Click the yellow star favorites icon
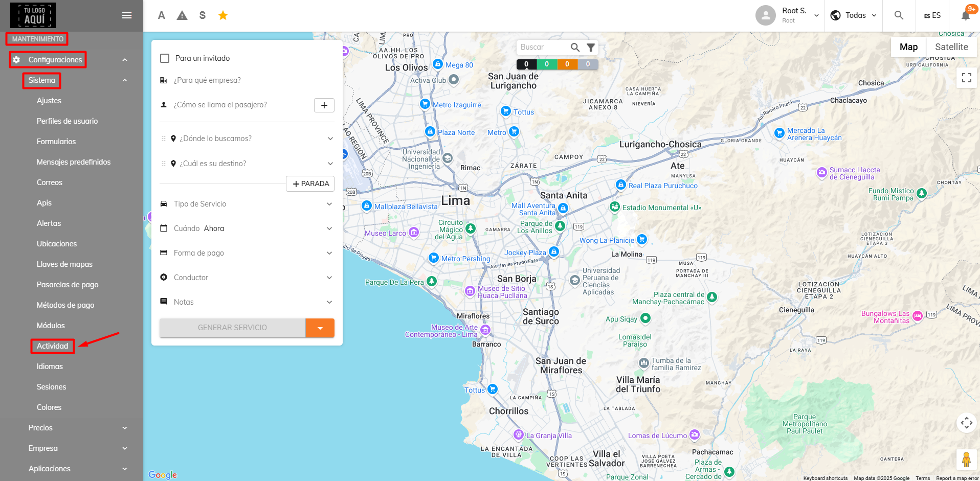Screen dimensions: 980x481 pyautogui.click(x=223, y=15)
